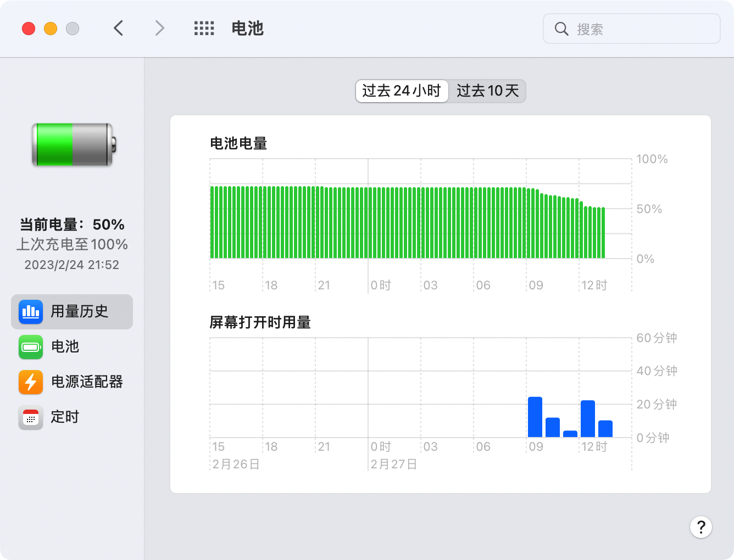Open the 电源适配器 settings pane
The height and width of the screenshot is (560, 734).
pyautogui.click(x=87, y=382)
